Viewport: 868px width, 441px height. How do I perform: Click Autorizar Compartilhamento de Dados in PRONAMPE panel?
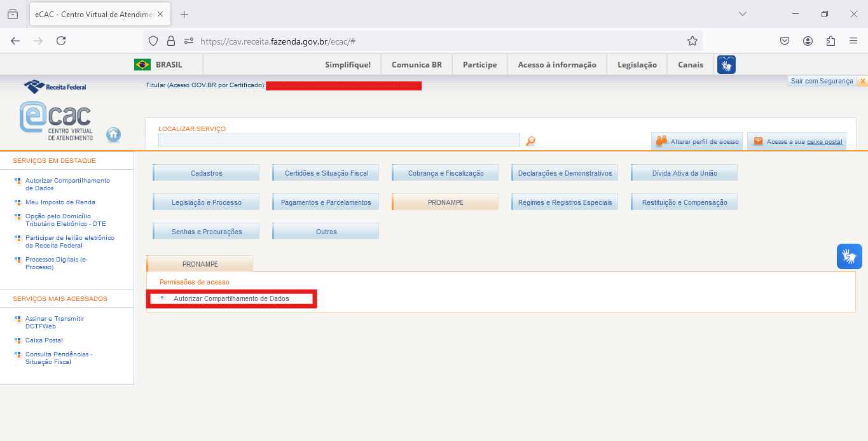click(x=231, y=298)
